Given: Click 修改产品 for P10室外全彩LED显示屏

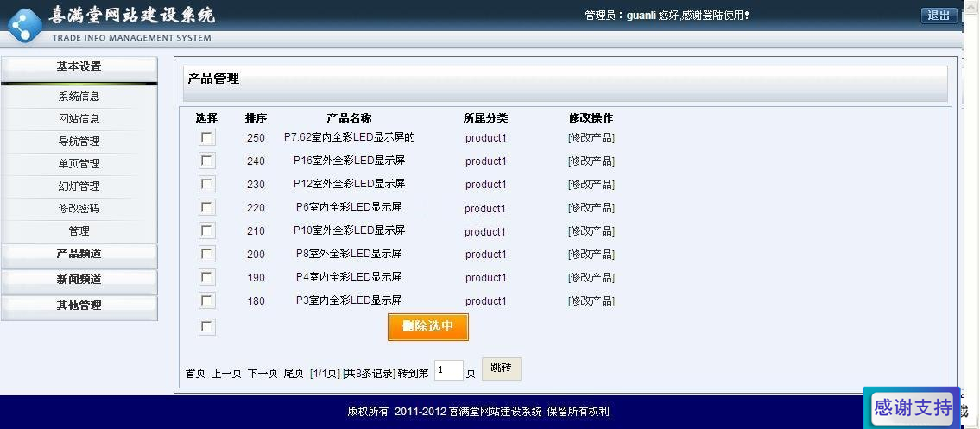Looking at the screenshot, I should click(x=591, y=231).
